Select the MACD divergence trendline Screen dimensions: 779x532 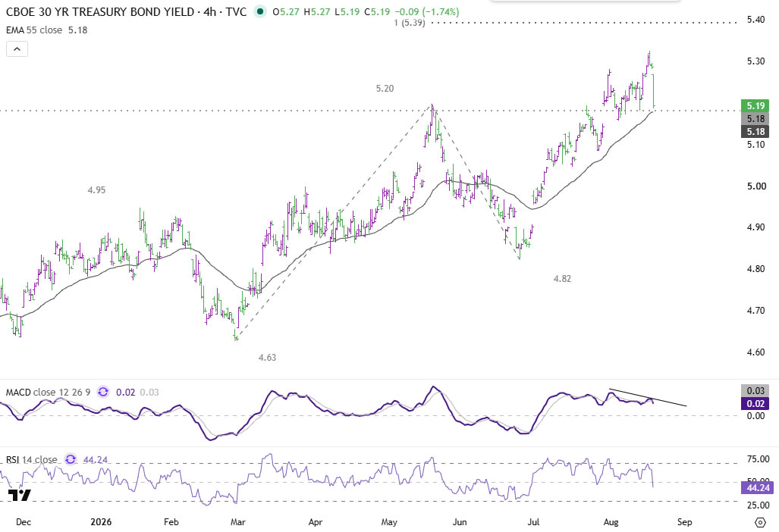coord(648,397)
